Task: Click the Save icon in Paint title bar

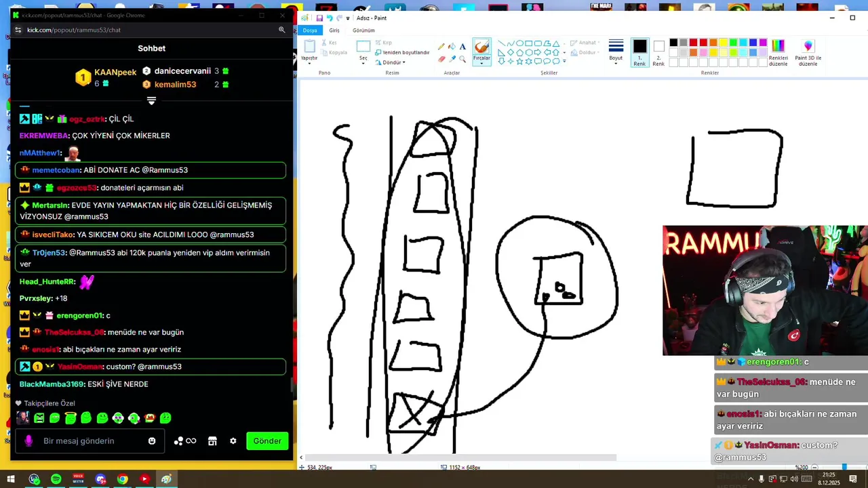Action: coord(319,18)
